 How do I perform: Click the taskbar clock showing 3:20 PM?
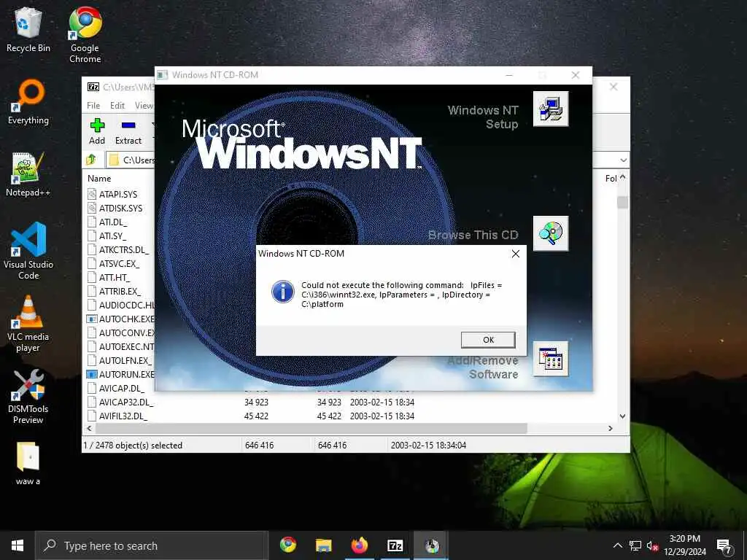(684, 545)
